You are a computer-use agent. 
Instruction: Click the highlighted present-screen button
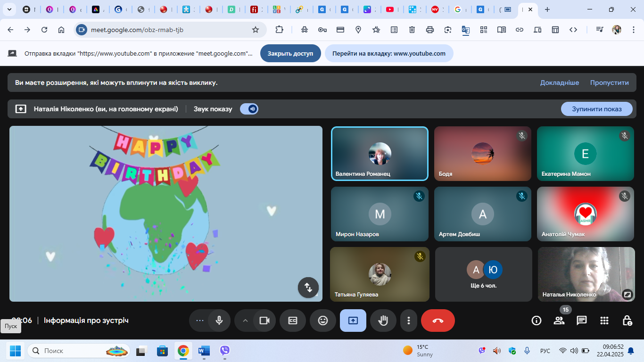353,321
